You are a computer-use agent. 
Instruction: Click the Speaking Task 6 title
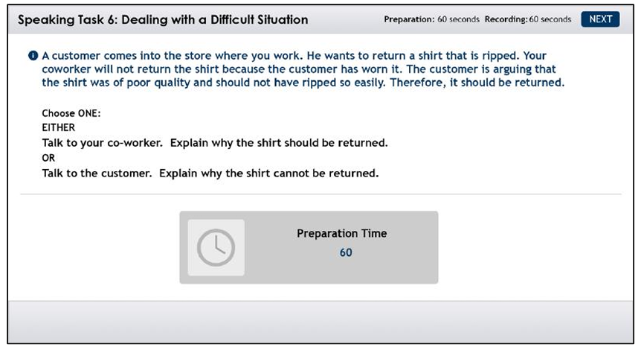pos(163,19)
